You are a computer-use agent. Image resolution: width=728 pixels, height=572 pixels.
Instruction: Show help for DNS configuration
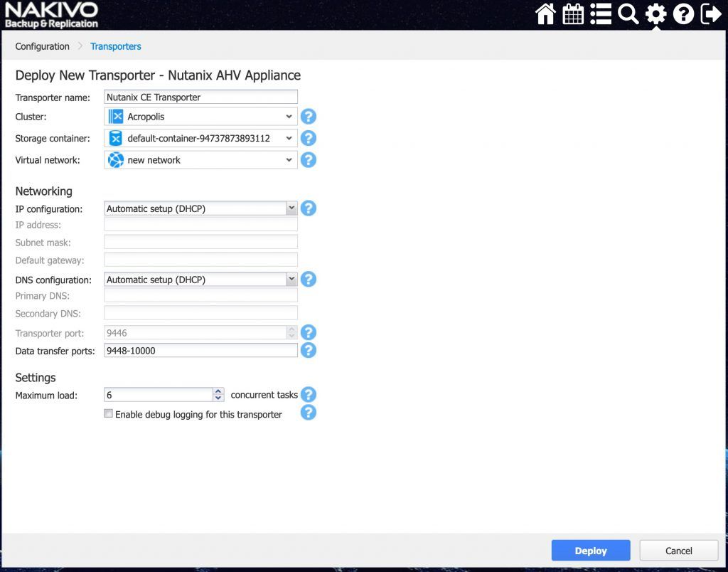click(x=309, y=280)
